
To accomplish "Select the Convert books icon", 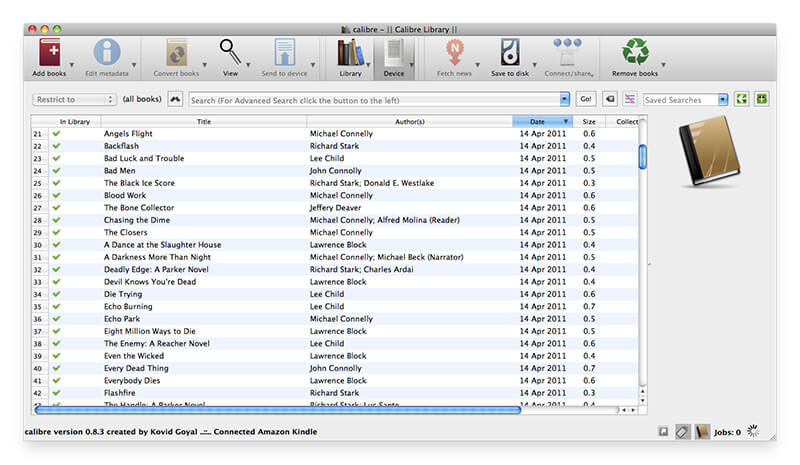I will (177, 53).
